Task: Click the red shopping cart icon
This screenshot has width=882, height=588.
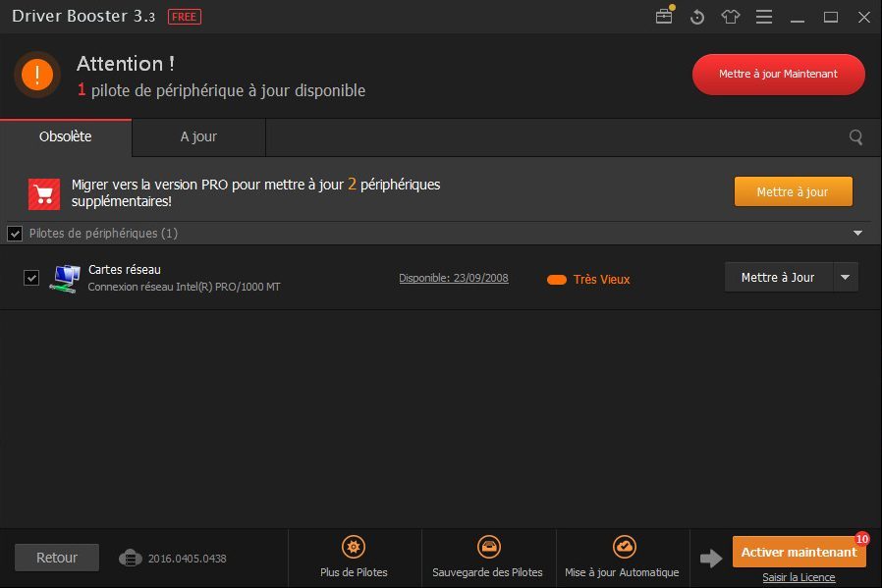Action: (43, 192)
